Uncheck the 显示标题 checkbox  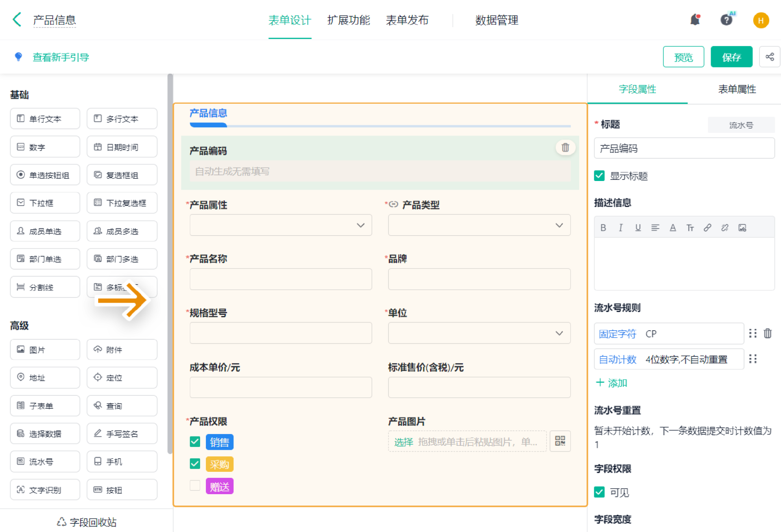click(599, 176)
